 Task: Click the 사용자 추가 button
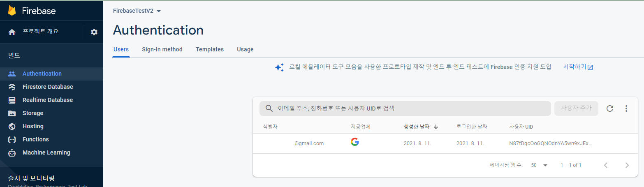pos(576,109)
